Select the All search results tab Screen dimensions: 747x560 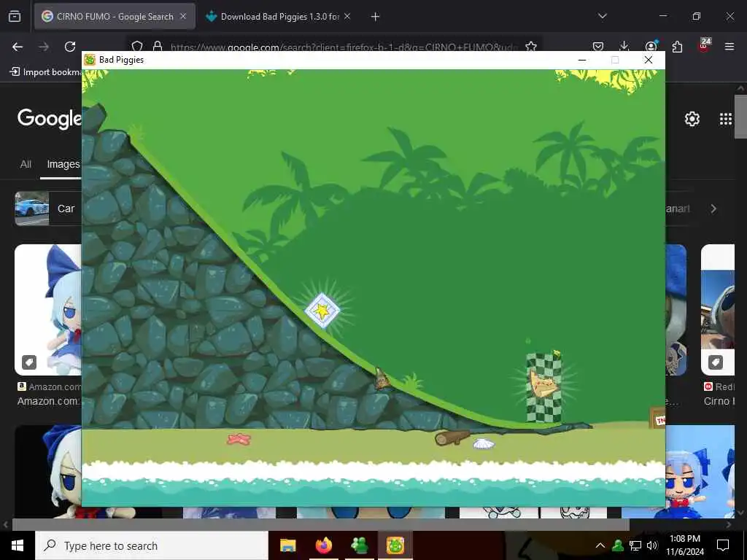coord(26,164)
